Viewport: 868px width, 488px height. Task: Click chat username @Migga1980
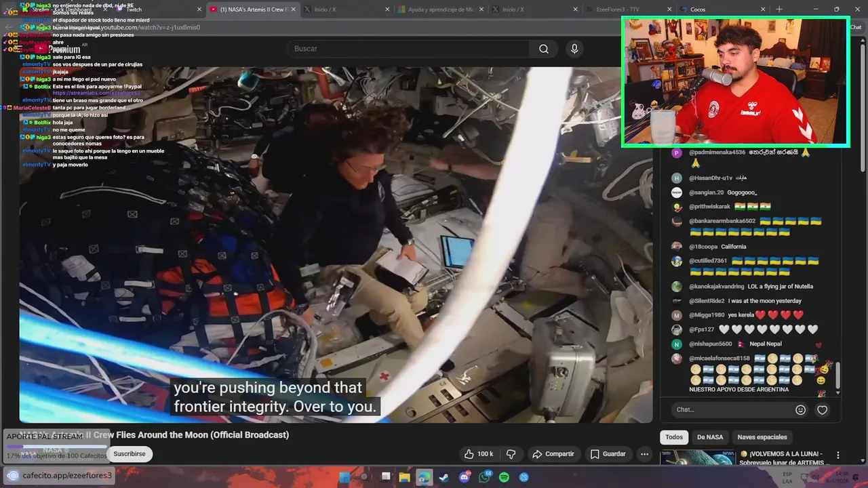707,315
